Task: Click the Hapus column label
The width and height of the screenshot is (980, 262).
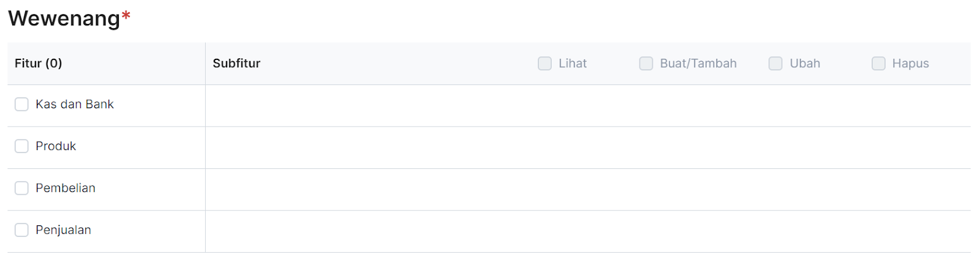Action: [910, 64]
